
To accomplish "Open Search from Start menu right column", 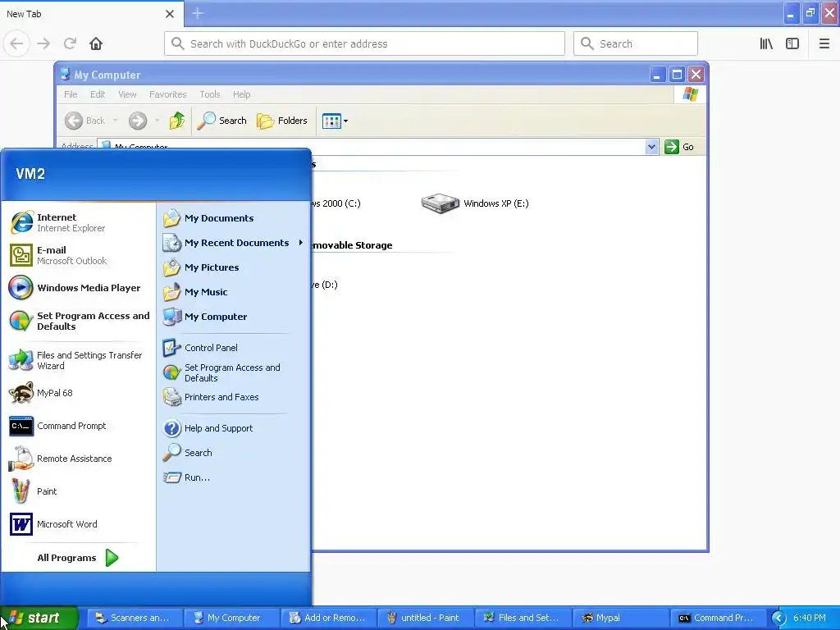I will [234, 453].
